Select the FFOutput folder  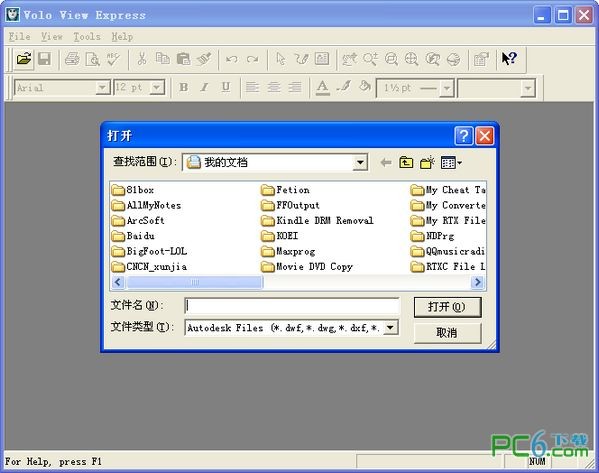290,205
